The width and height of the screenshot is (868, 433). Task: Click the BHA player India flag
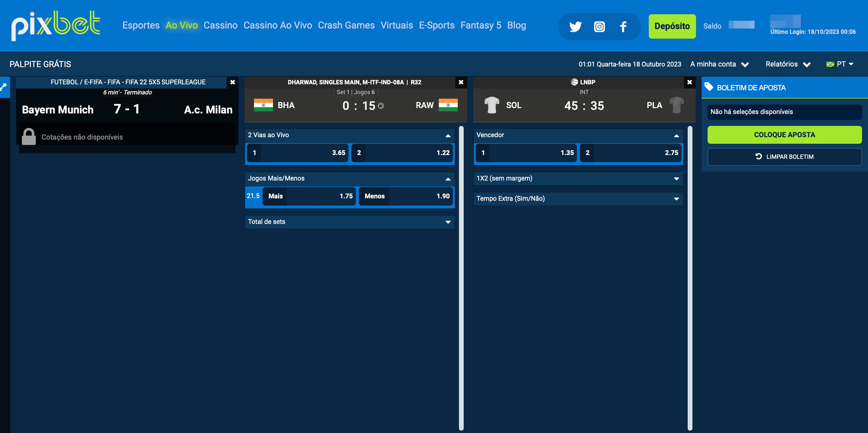click(263, 105)
